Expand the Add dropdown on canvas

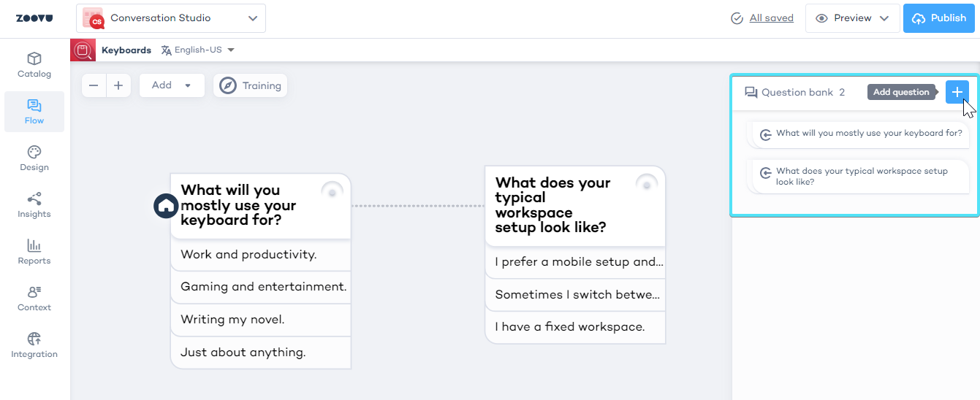coord(171,85)
